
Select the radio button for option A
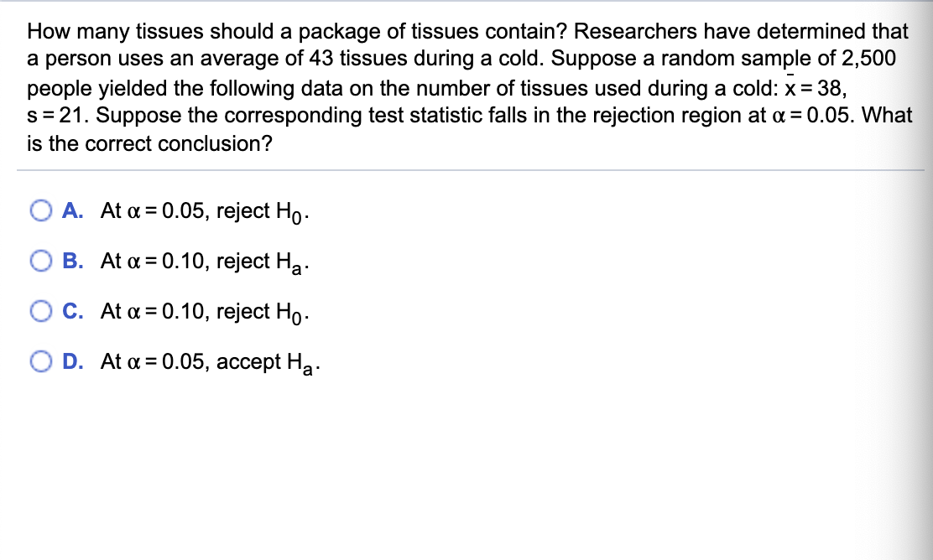click(43, 210)
